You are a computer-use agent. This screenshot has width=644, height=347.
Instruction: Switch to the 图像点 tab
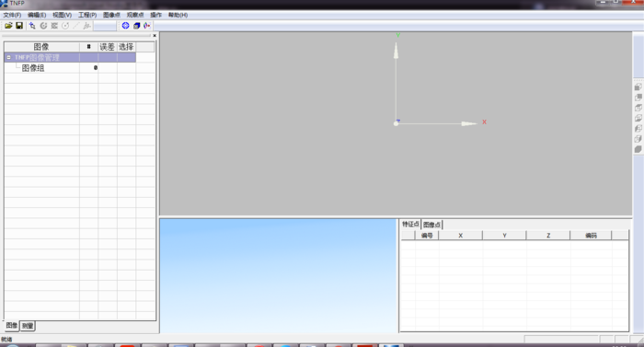pyautogui.click(x=431, y=225)
